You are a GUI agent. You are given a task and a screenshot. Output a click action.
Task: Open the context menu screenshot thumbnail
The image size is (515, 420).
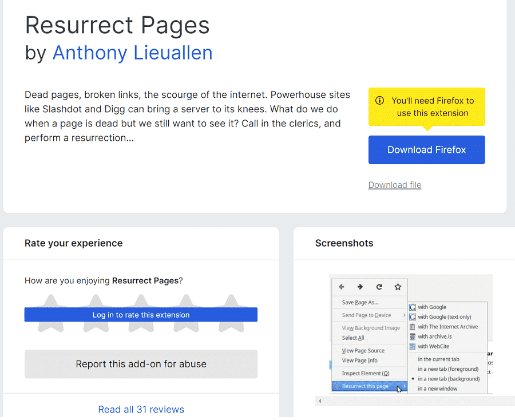point(410,334)
